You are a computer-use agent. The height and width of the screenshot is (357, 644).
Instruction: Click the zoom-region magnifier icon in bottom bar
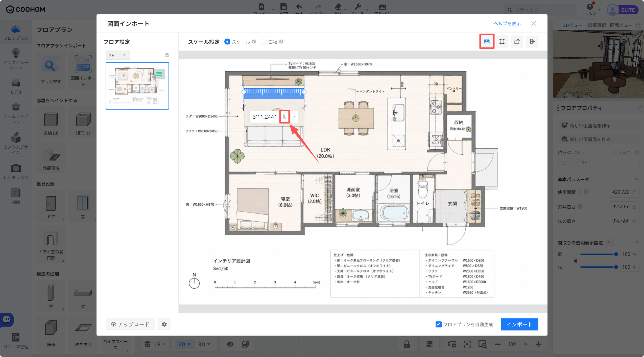482,344
